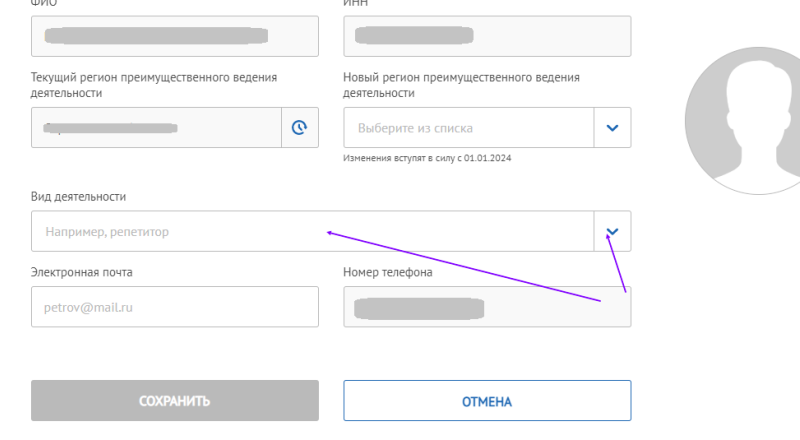Image resolution: width=800 pixels, height=440 pixels.
Task: Open the 'Выберите из списка' region list
Action: coord(468,128)
